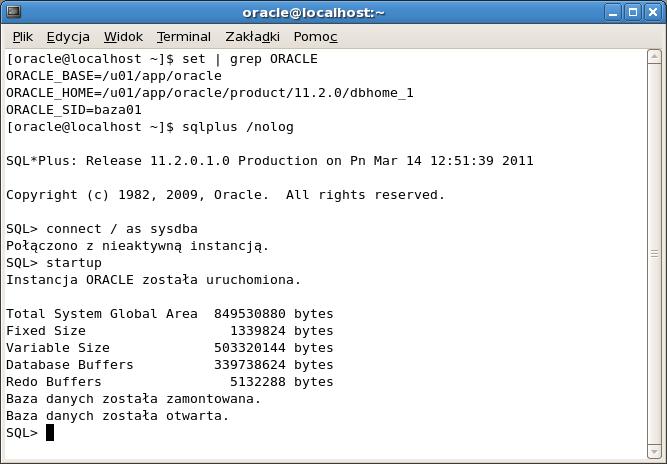The image size is (667, 464).
Task: Click the scrollbar up arrow
Action: click(x=654, y=57)
